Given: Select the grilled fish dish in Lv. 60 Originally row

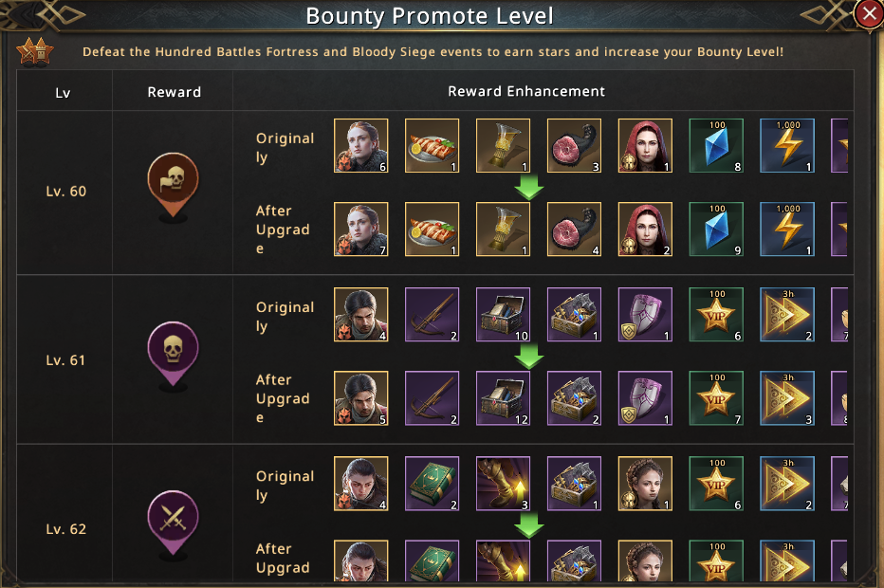Looking at the screenshot, I should tap(432, 145).
